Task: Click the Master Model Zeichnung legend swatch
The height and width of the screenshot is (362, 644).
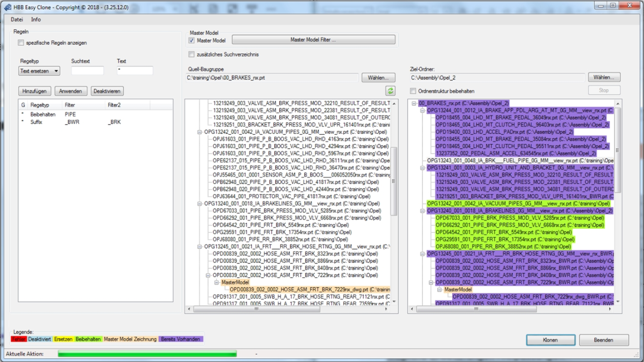Action: click(130, 339)
